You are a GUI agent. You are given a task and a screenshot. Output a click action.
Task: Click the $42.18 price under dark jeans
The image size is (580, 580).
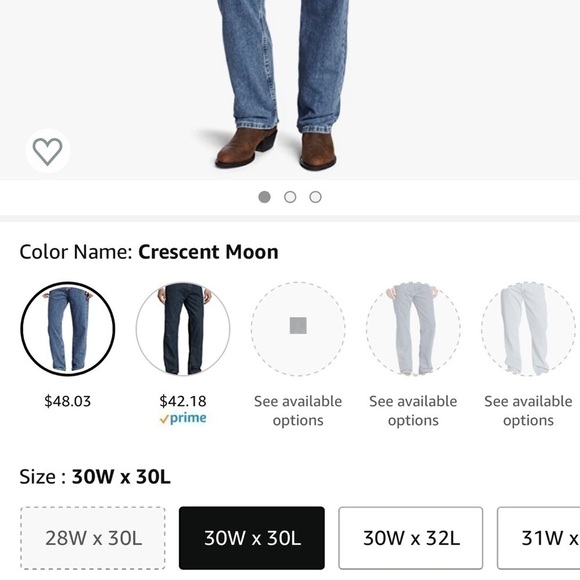pyautogui.click(x=183, y=401)
